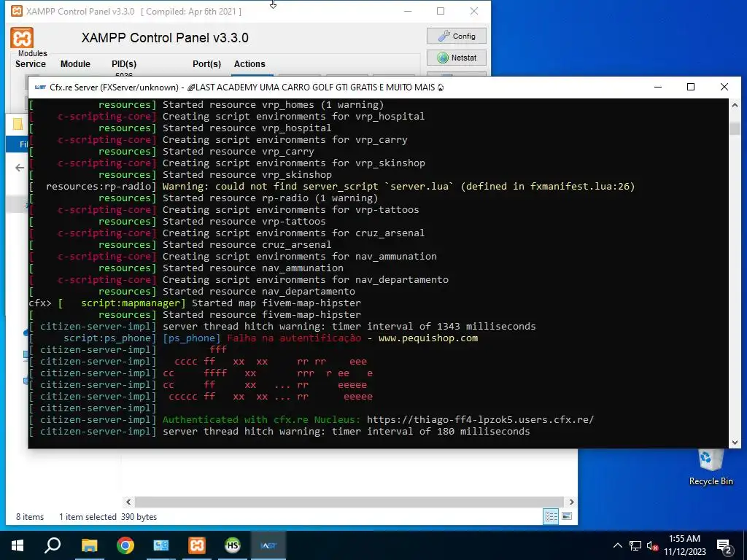
Task: Click www.pequishop.com text in console
Action: [427, 338]
